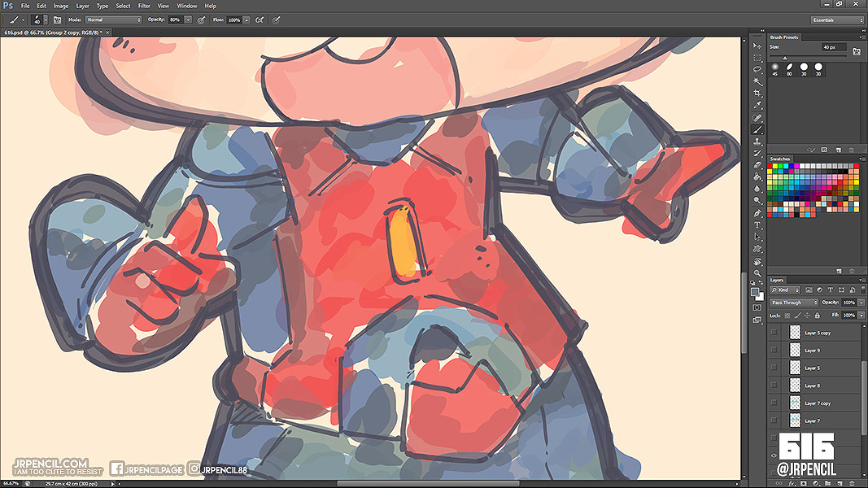
Task: Pick the foreground color swatch
Action: pyautogui.click(x=755, y=292)
